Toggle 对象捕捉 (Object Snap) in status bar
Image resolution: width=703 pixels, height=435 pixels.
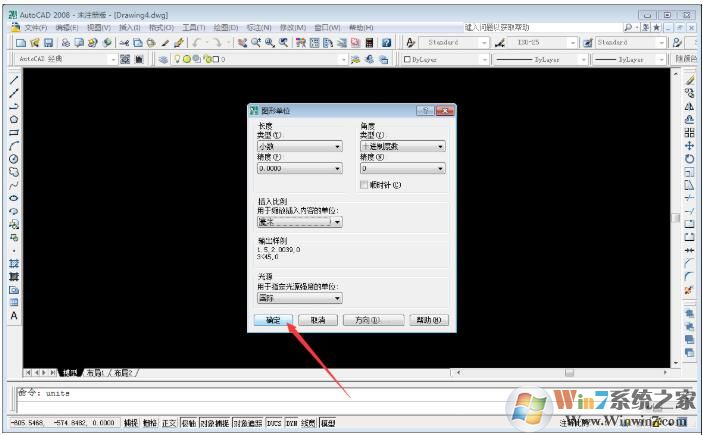[x=214, y=423]
